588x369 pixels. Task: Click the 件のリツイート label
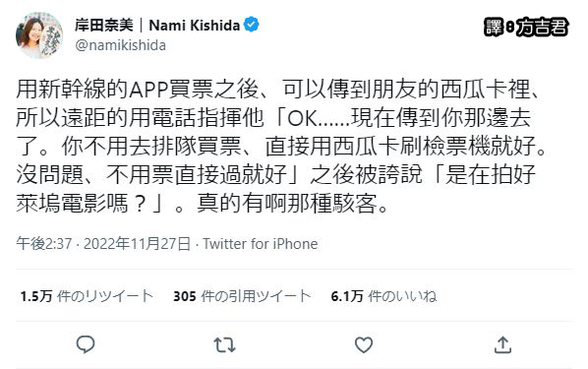[105, 296]
